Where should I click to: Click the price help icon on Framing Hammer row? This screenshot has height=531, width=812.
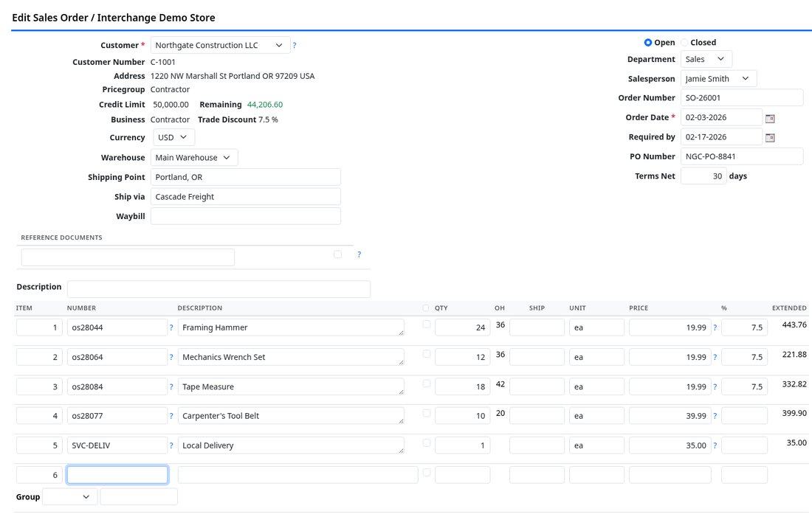(x=715, y=327)
